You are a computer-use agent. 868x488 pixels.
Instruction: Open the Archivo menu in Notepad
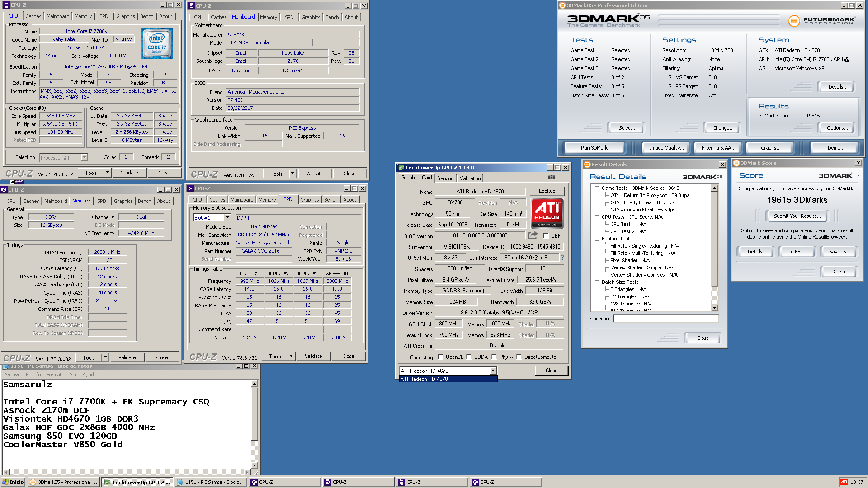click(x=12, y=375)
